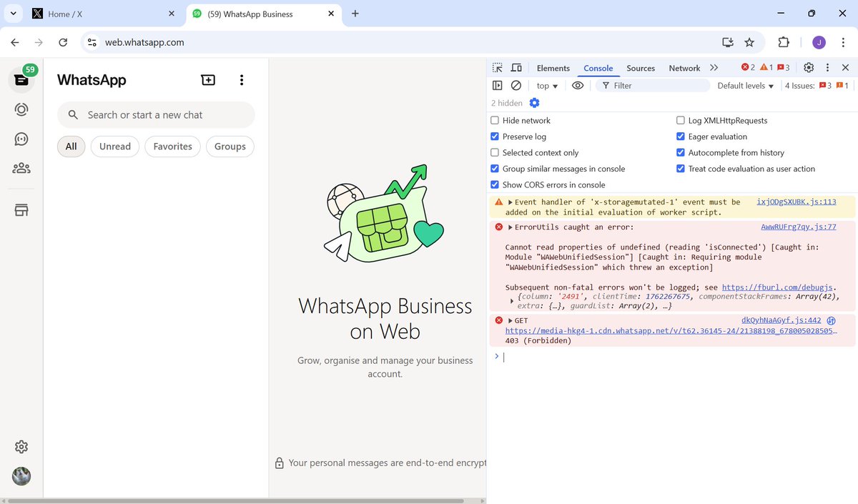858x504 pixels.
Task: Open the Channels icon in WhatsApp sidebar
Action: (x=21, y=139)
